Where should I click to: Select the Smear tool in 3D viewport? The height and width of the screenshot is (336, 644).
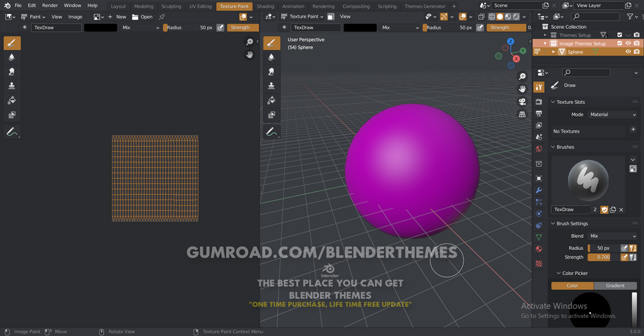point(272,71)
